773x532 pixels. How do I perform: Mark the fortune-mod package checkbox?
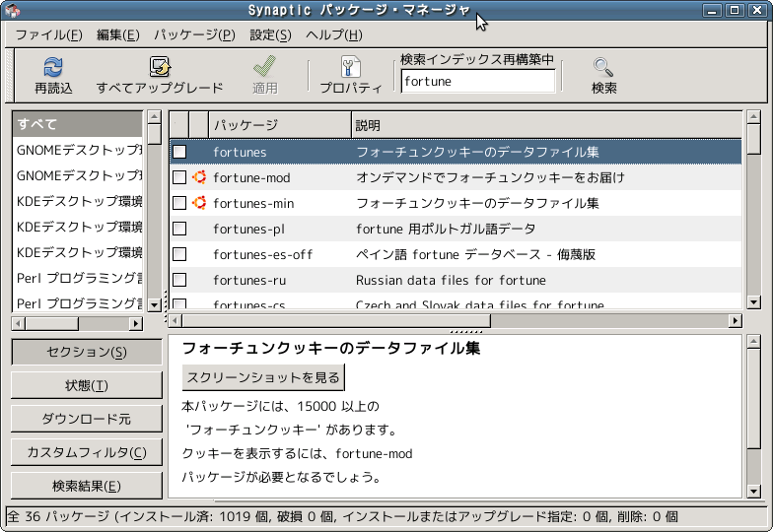click(x=179, y=177)
